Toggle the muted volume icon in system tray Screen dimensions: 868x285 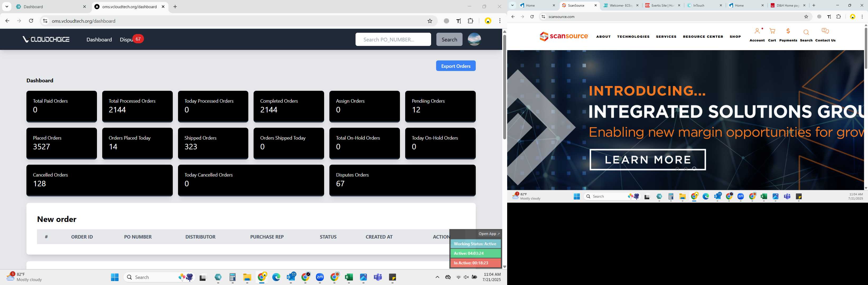click(x=466, y=277)
